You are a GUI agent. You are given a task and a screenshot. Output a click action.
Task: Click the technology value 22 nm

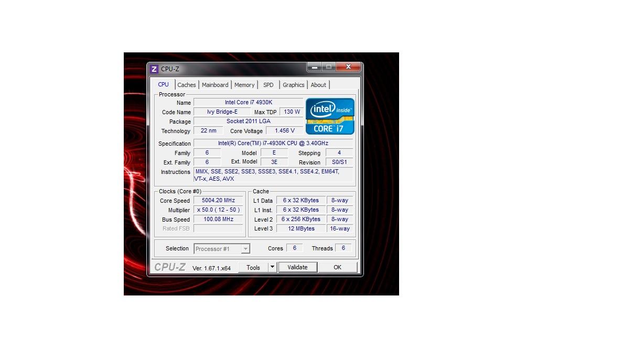pyautogui.click(x=208, y=131)
